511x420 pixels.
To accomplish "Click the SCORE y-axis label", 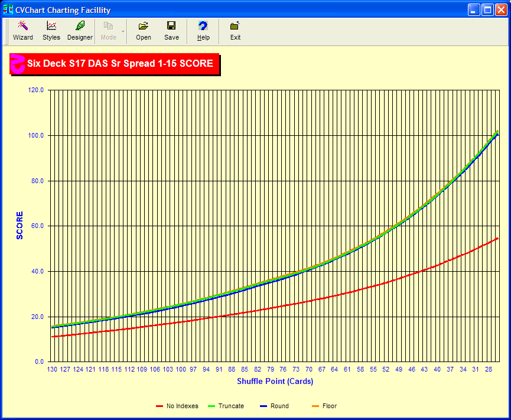I will tap(20, 225).
